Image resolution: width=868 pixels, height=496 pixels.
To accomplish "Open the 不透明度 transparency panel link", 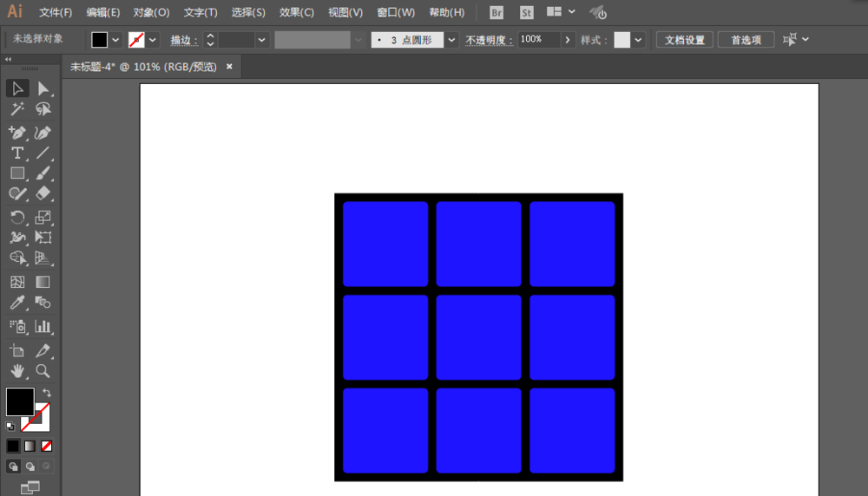I will click(x=489, y=41).
